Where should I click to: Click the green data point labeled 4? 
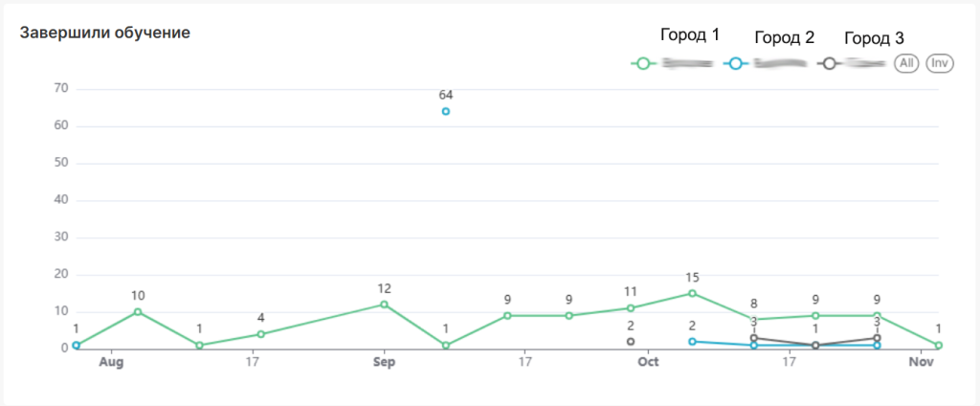[x=260, y=334]
